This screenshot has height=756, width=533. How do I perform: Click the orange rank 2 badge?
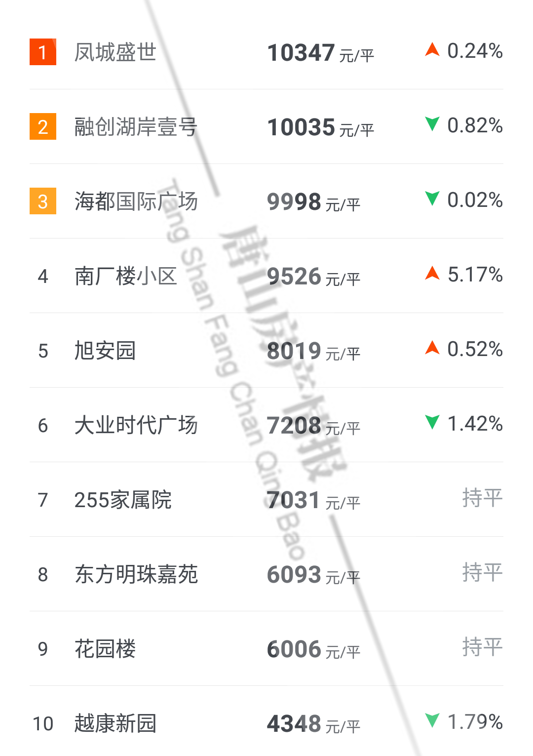coord(43,127)
